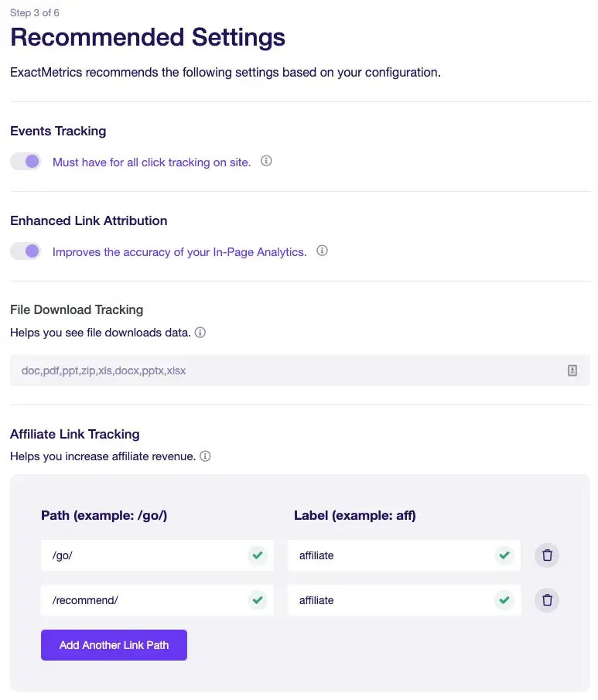Delete the /recommend/ affiliate path row
The width and height of the screenshot is (598, 700).
(547, 600)
